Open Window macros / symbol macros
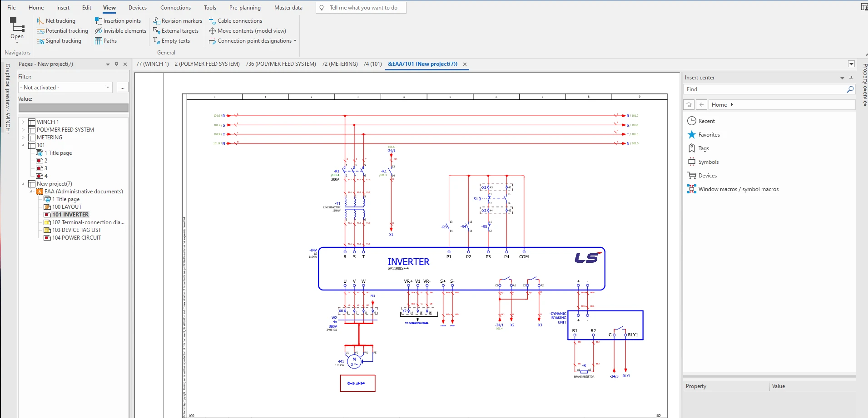The image size is (868, 418). click(x=738, y=189)
